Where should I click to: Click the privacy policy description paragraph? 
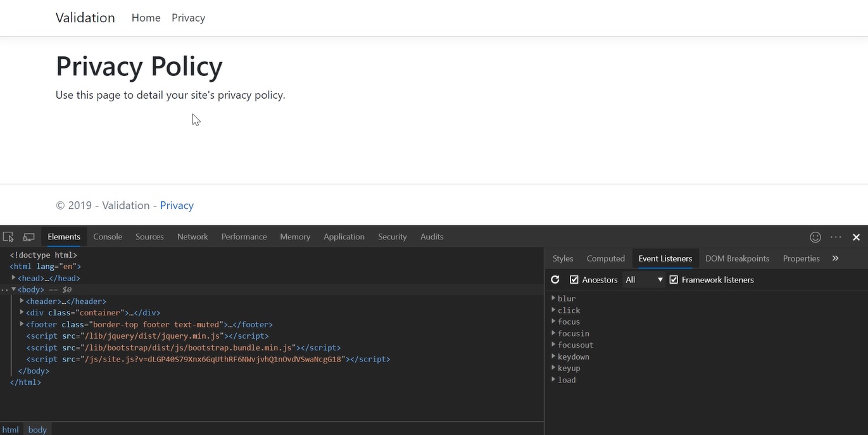[170, 95]
